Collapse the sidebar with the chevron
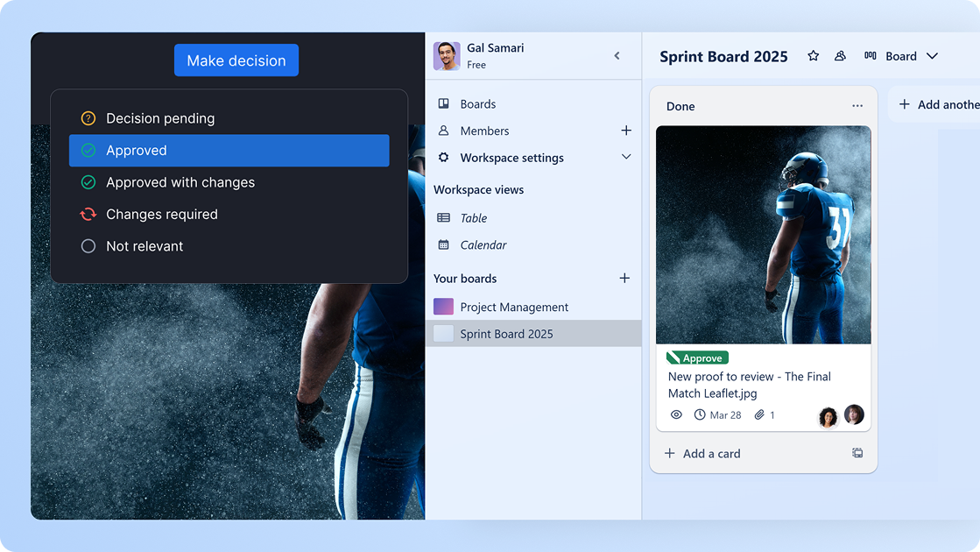 click(617, 55)
